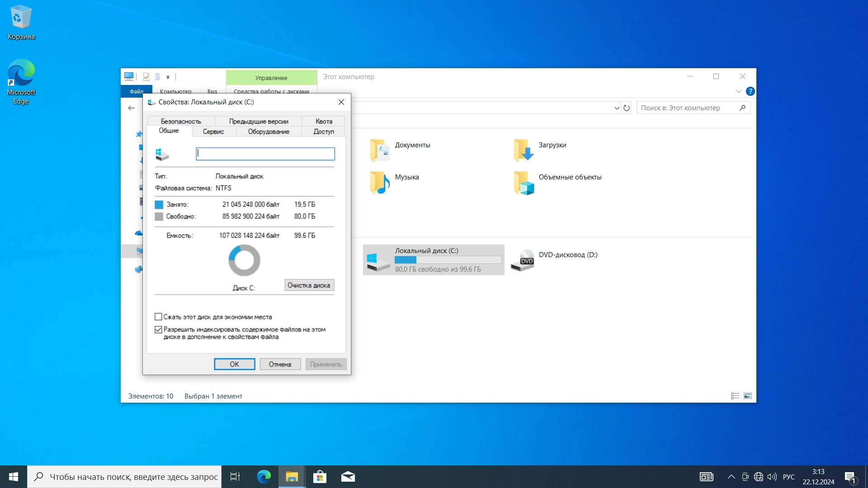Click the Local Disk (C:) capacity bar
868x488 pixels.
tap(448, 260)
